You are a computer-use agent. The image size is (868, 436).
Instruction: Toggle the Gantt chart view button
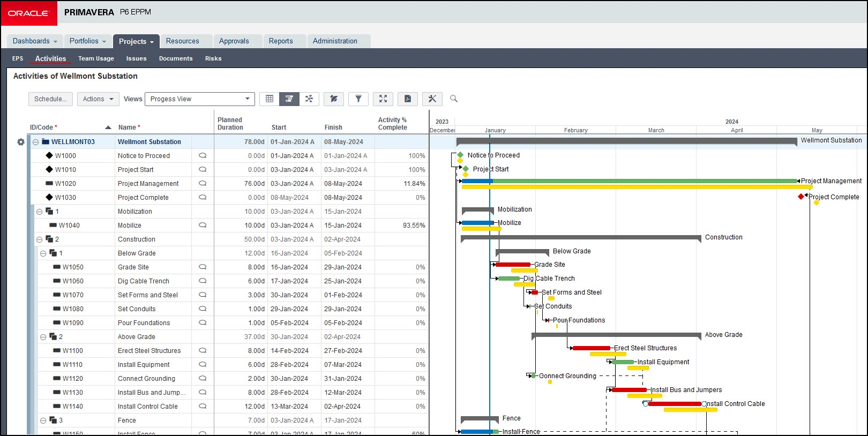point(289,99)
